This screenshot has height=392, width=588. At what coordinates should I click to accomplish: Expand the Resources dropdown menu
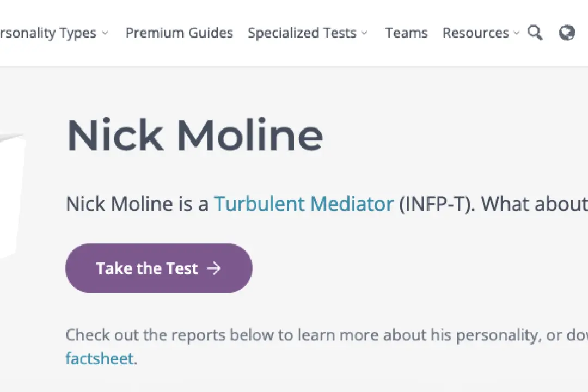(x=475, y=33)
